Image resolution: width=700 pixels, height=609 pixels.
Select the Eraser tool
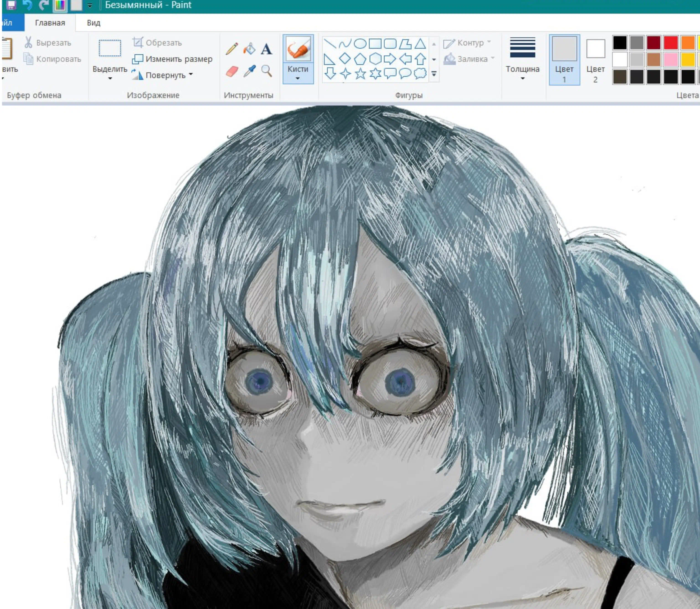tap(232, 71)
